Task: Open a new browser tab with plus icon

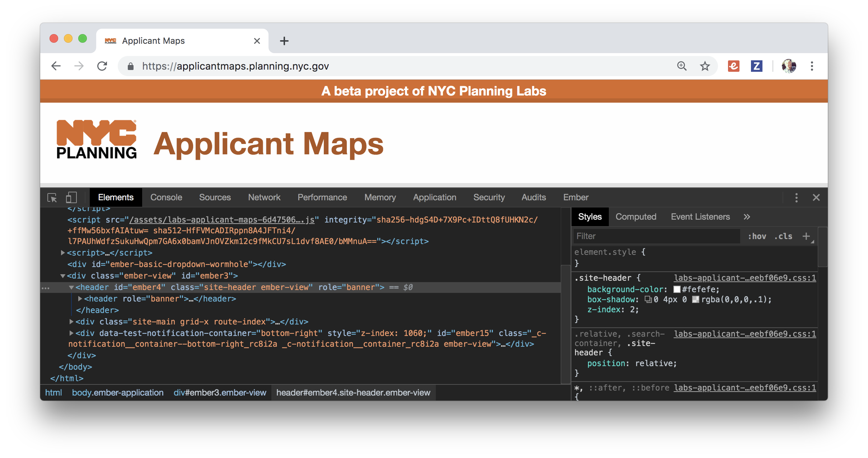Action: 284,41
